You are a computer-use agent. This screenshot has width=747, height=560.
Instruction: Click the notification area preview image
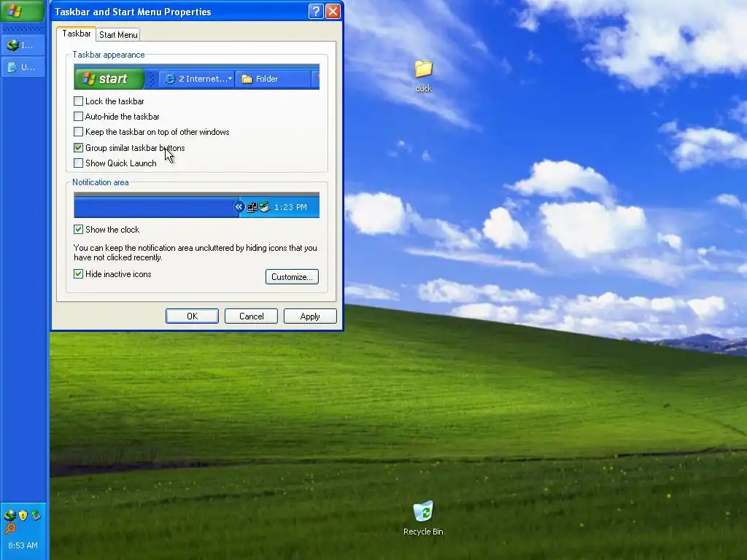pyautogui.click(x=196, y=205)
